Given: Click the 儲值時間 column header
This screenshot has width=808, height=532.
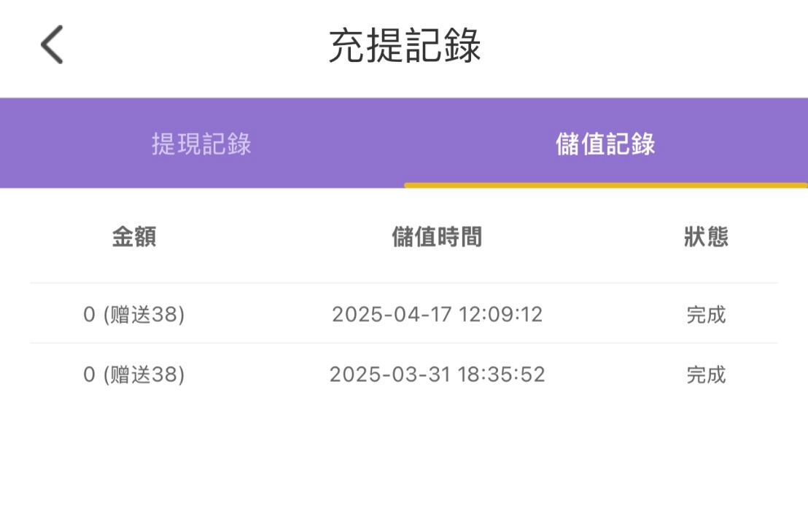Looking at the screenshot, I should [437, 237].
